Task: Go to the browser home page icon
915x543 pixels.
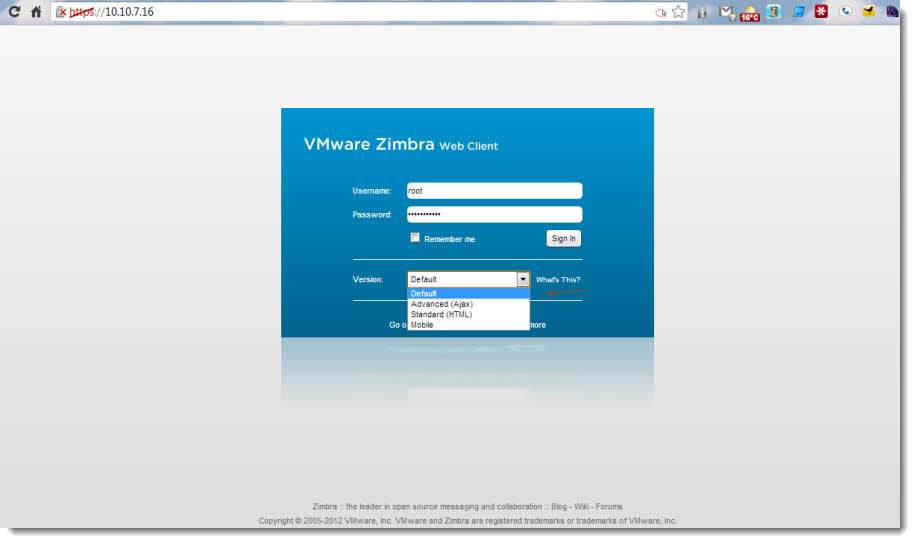Action: tap(36, 12)
